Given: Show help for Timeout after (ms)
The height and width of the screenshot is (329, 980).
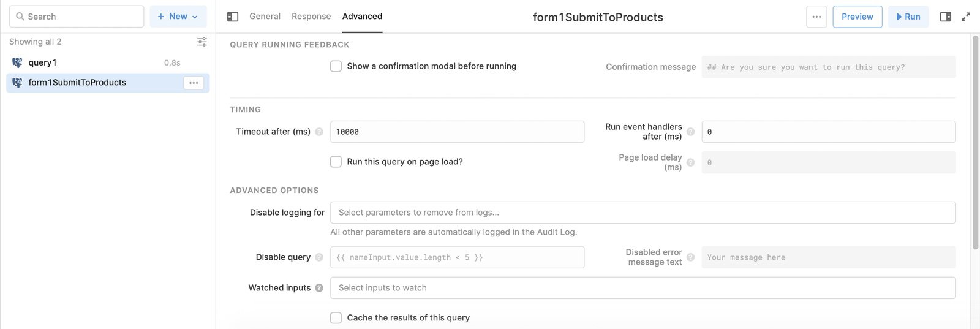Looking at the screenshot, I should pos(319,132).
